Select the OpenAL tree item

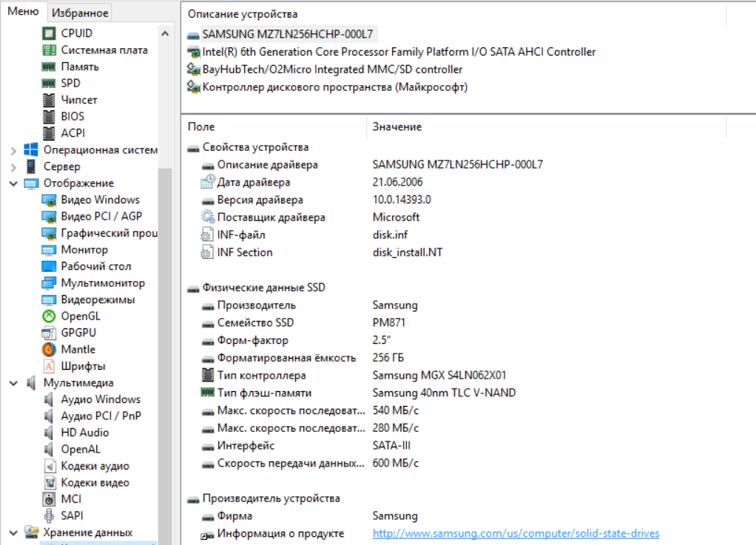pyautogui.click(x=81, y=449)
